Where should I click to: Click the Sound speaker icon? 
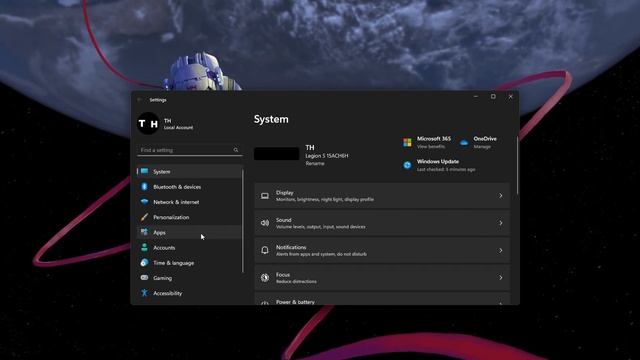265,223
